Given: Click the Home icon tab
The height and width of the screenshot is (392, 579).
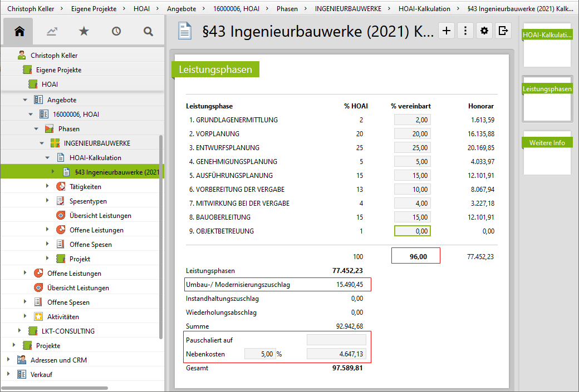Looking at the screenshot, I should (19, 32).
